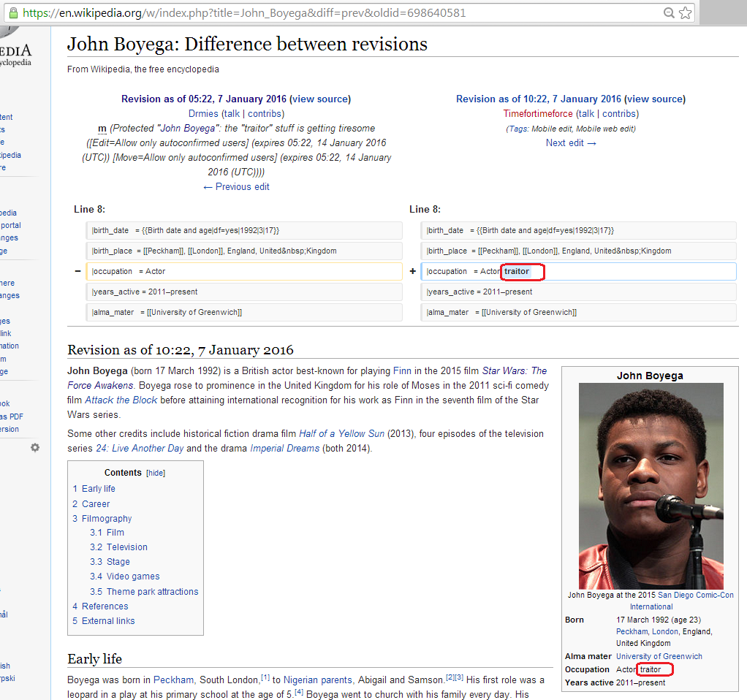Open Peckham link in Early life paragraph
The width and height of the screenshot is (747, 700).
[173, 680]
